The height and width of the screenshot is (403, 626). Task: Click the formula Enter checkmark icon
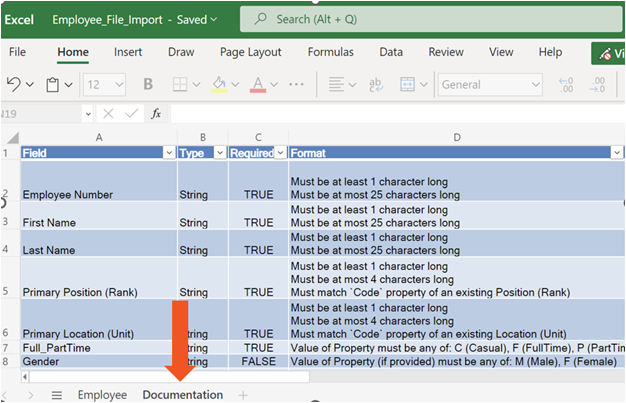click(x=131, y=114)
